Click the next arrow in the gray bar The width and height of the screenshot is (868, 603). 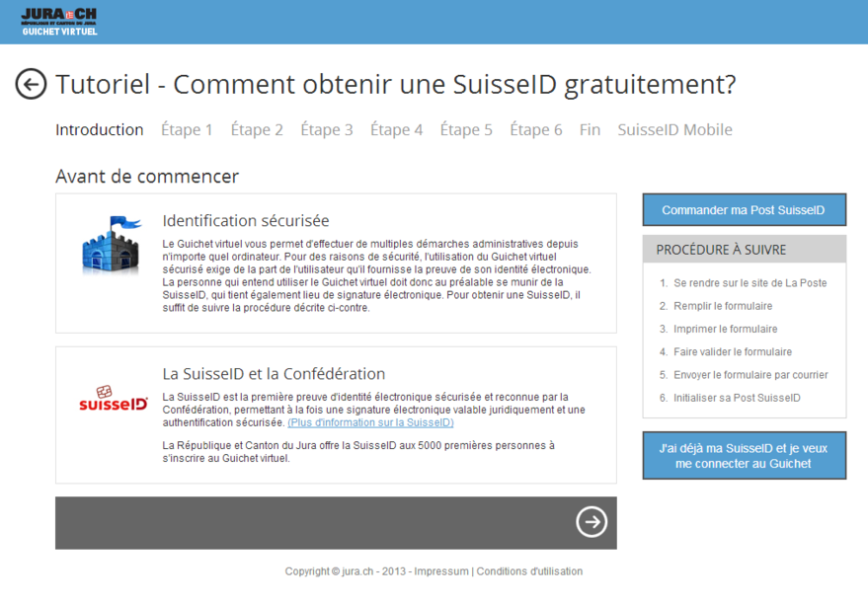(592, 522)
